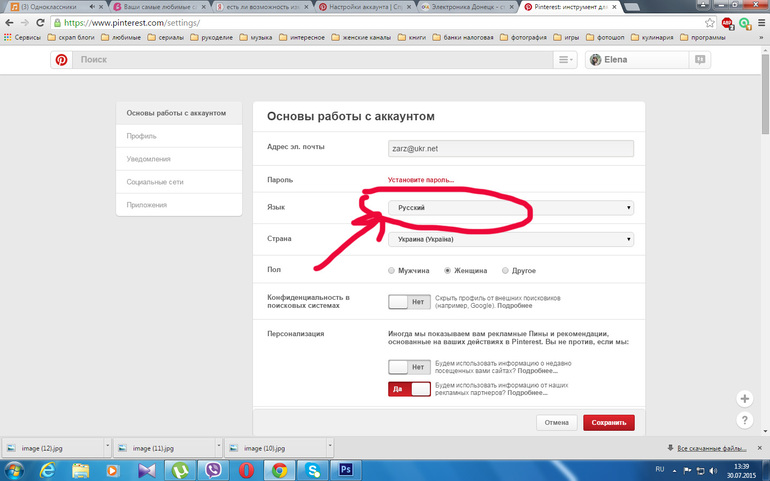Open the categories menu icon in search bar
770x481 pixels.
click(565, 60)
